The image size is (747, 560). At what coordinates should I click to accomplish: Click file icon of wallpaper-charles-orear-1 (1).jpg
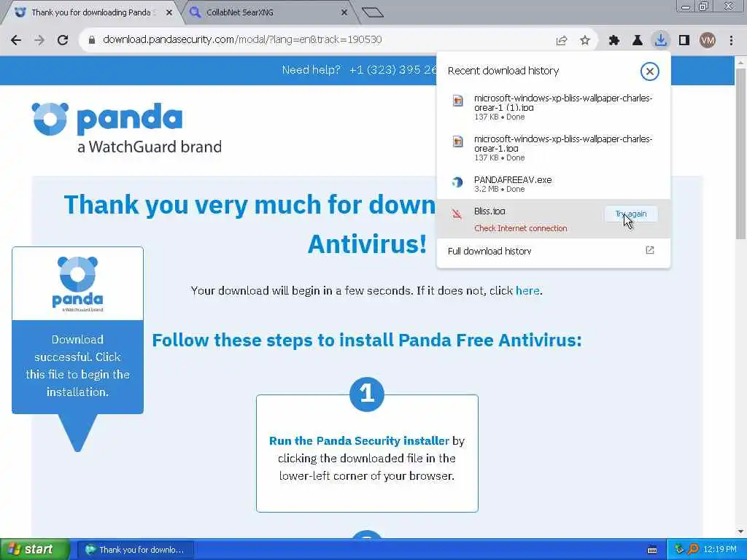[458, 101]
